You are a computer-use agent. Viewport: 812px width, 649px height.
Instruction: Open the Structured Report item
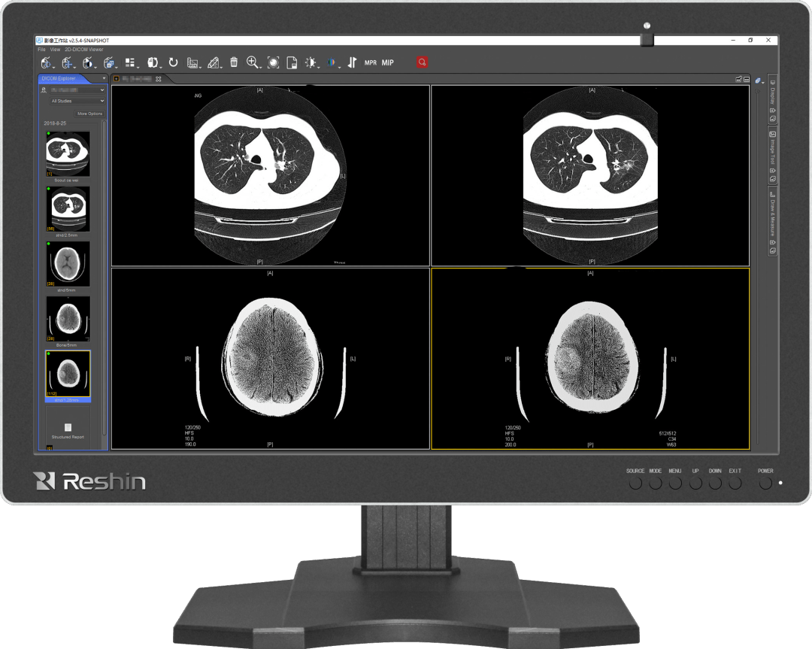coord(68,429)
